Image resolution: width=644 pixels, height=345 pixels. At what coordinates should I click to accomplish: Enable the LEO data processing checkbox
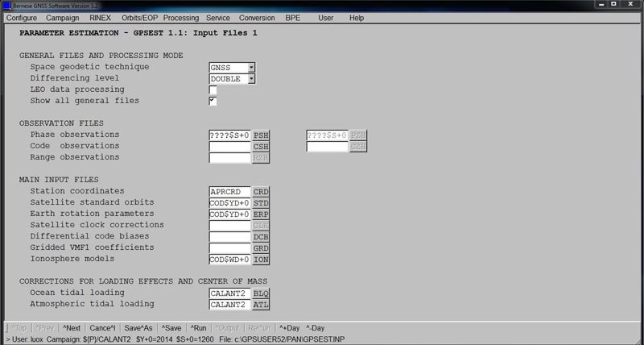tap(213, 90)
